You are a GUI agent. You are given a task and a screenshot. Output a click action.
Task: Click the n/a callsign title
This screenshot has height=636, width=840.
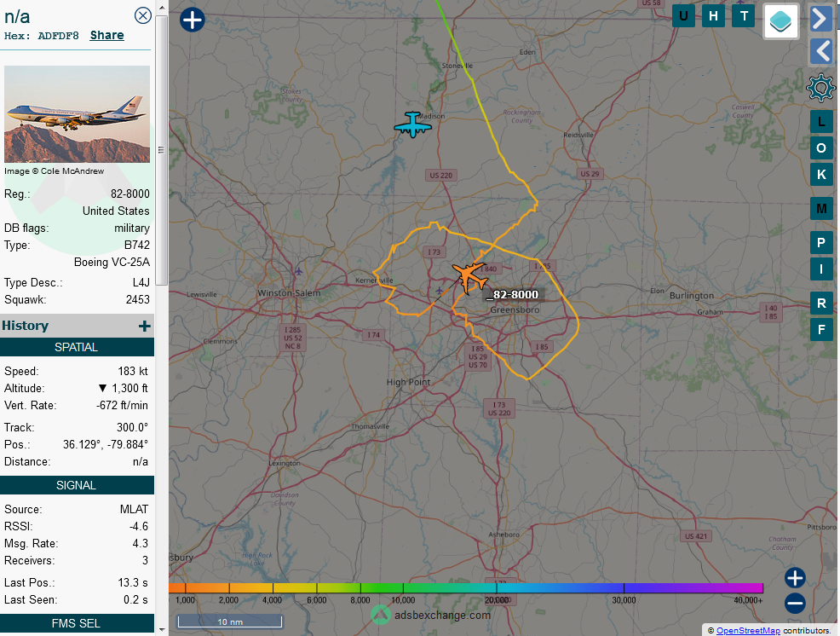17,16
